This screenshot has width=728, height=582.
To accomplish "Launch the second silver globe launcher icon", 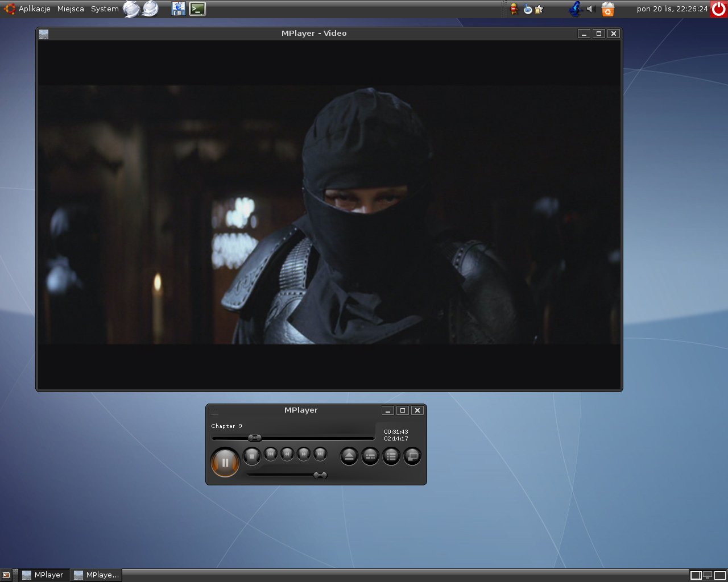I will click(150, 9).
